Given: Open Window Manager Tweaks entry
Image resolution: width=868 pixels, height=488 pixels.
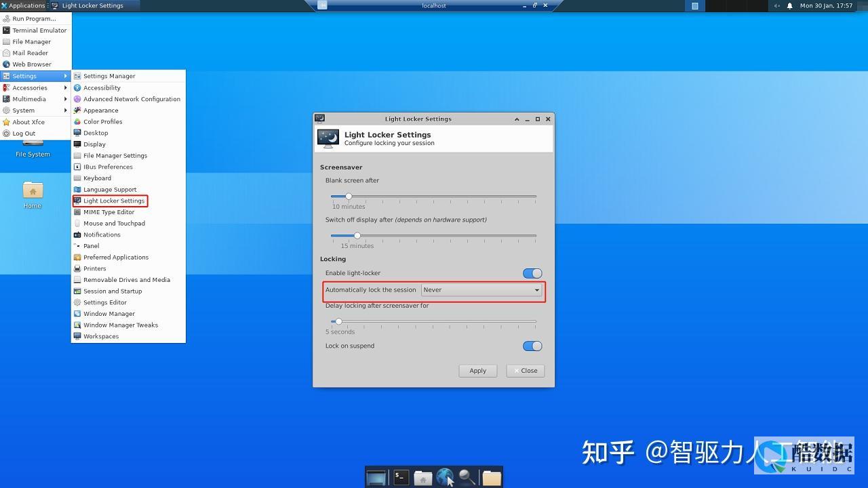Looking at the screenshot, I should 128,325.
